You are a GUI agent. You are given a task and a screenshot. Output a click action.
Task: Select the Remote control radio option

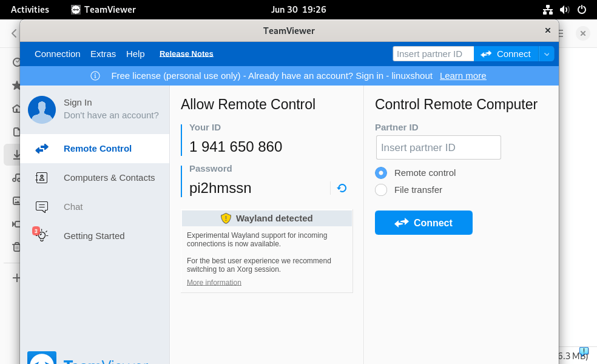pyautogui.click(x=381, y=173)
